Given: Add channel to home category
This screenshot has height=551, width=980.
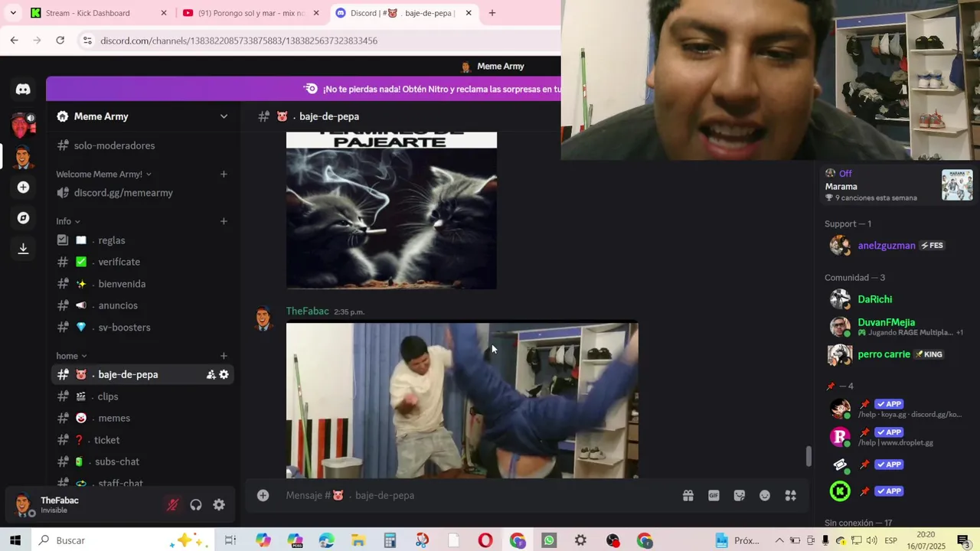Looking at the screenshot, I should click(x=224, y=356).
